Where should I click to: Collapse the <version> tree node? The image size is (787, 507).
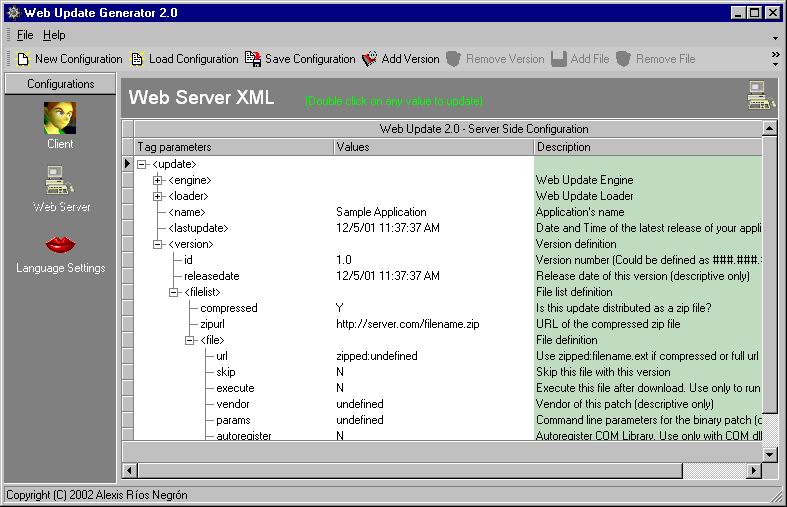(x=158, y=244)
